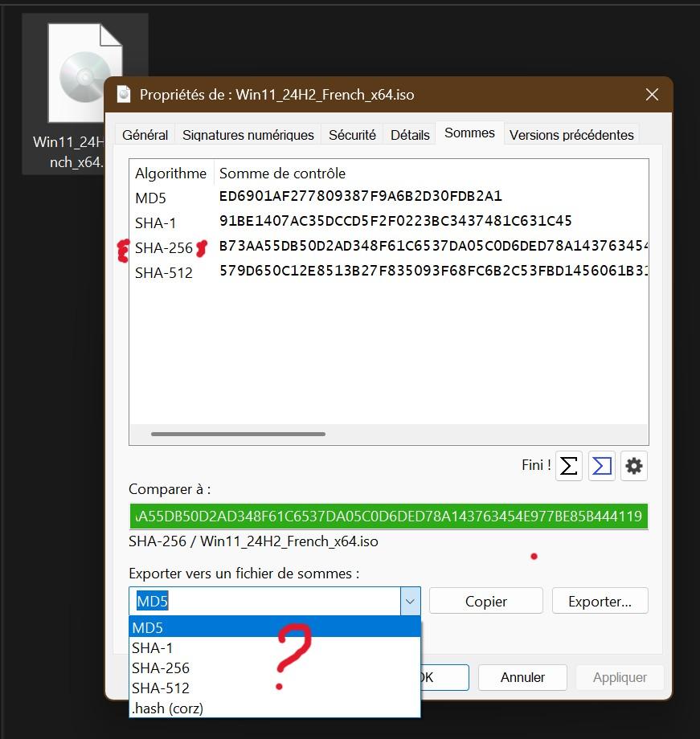
Task: Click the SHA-256 checksum value B73AA55D...
Action: point(433,246)
